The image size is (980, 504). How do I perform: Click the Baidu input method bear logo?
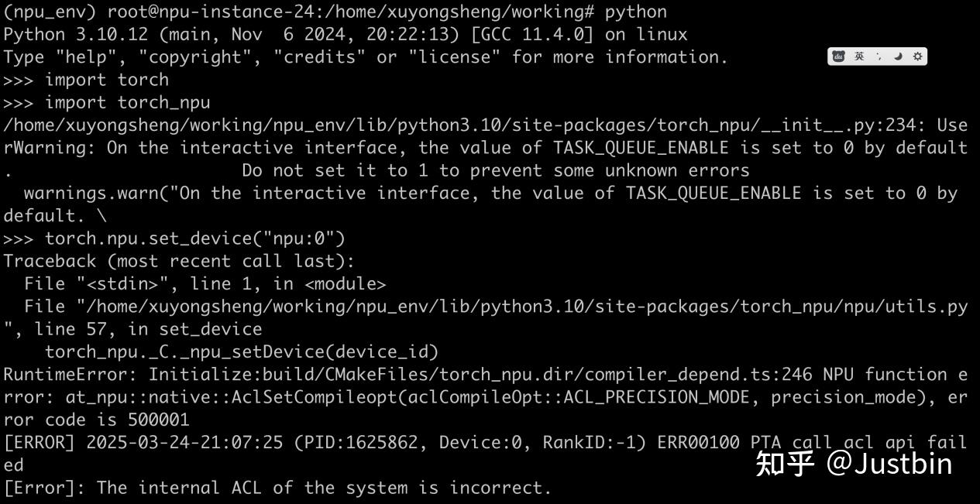point(838,57)
